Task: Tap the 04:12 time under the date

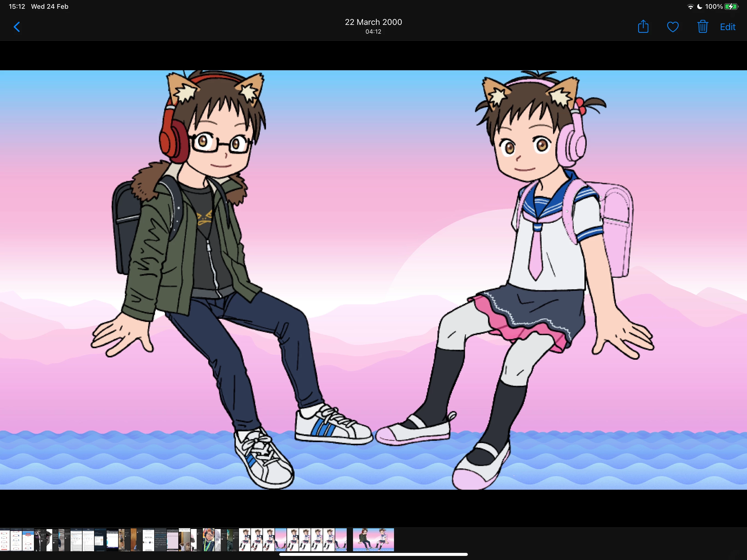Action: click(x=373, y=32)
